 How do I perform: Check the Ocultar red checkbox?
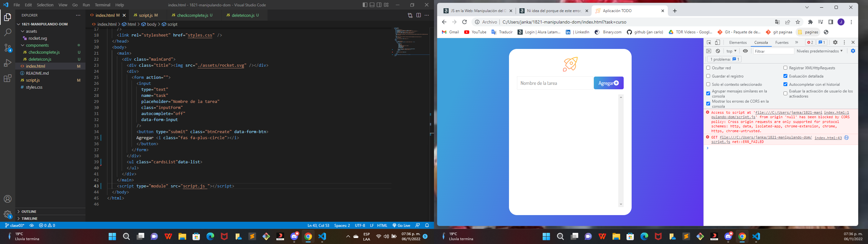click(x=708, y=68)
